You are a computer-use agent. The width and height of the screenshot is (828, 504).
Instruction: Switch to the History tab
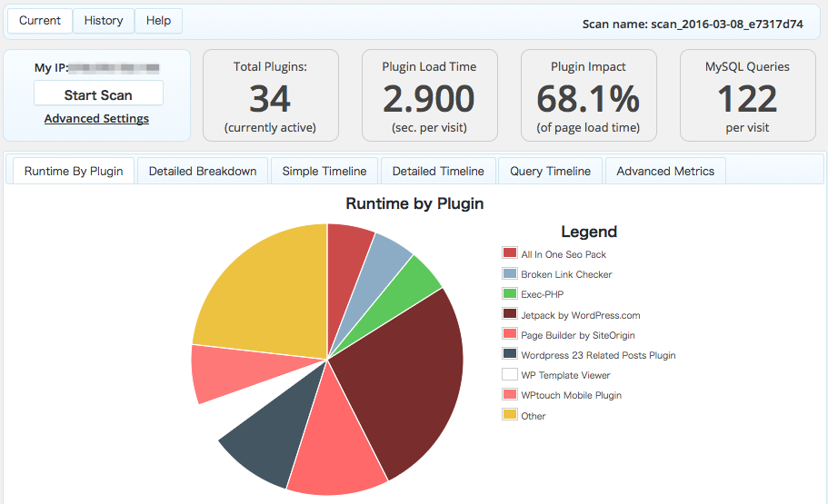coord(104,21)
